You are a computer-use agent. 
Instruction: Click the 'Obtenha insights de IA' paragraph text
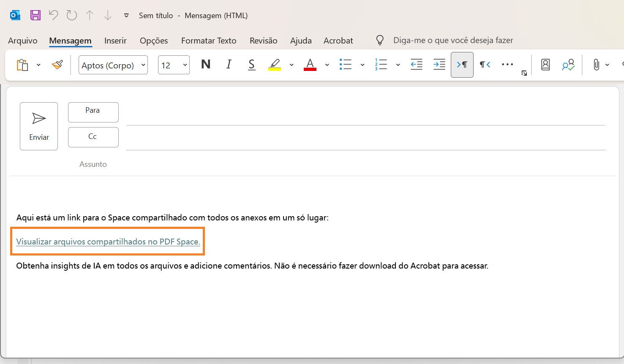pyautogui.click(x=252, y=266)
